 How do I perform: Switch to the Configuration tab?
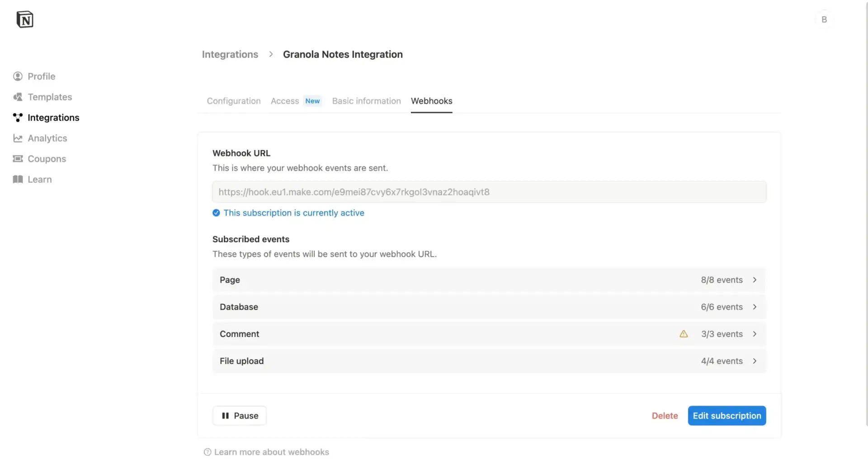(x=234, y=101)
